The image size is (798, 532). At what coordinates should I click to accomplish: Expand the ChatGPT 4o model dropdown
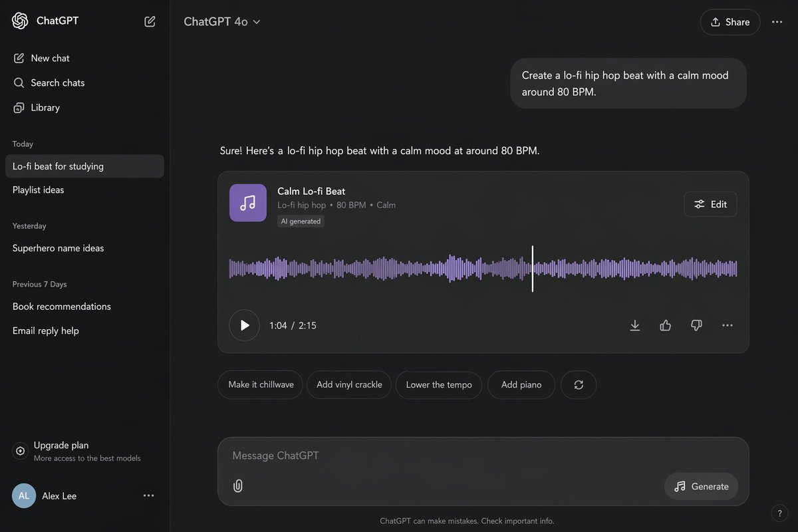click(222, 21)
